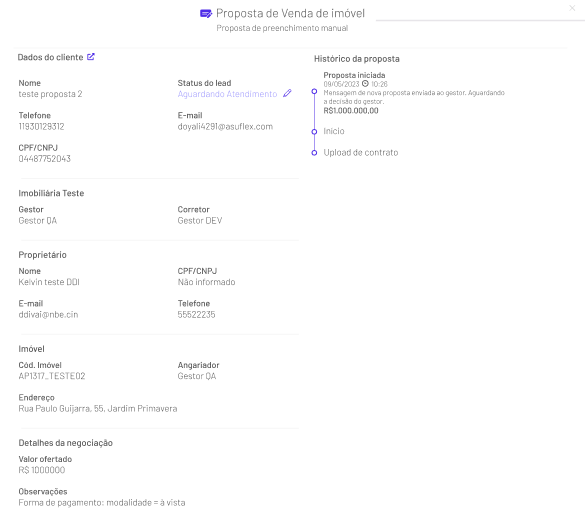The image size is (585, 515).
Task: Select Início timeline marker
Action: (x=314, y=132)
